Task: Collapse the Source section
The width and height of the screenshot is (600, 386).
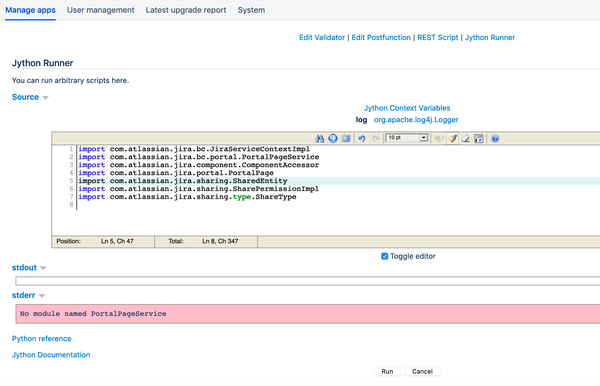Action: (x=30, y=97)
